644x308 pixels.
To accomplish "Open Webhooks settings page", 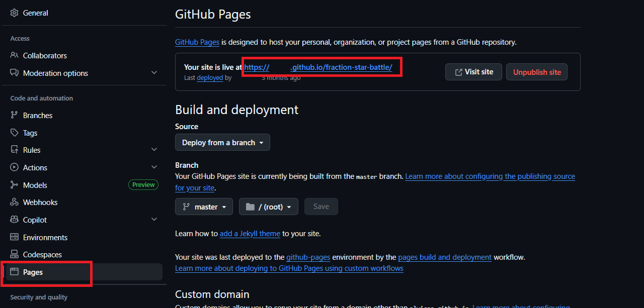I will pos(84,202).
